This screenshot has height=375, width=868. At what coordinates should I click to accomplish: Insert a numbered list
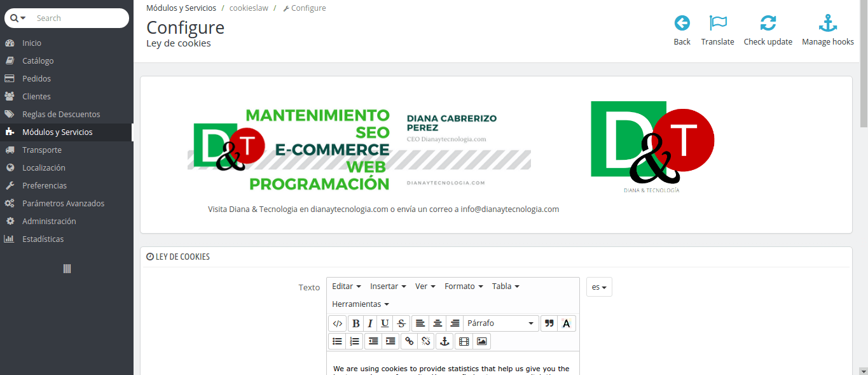click(354, 341)
